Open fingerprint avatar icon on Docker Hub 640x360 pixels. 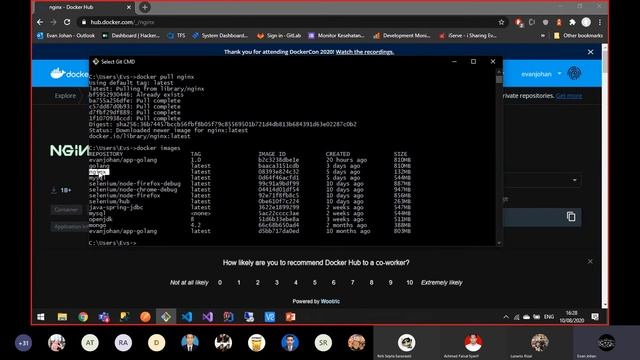[x=574, y=73]
